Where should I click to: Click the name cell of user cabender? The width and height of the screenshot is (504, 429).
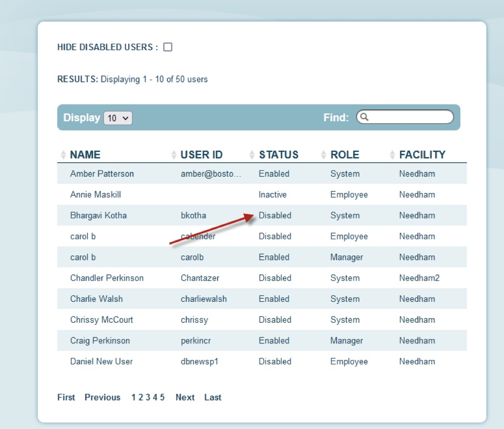point(83,237)
